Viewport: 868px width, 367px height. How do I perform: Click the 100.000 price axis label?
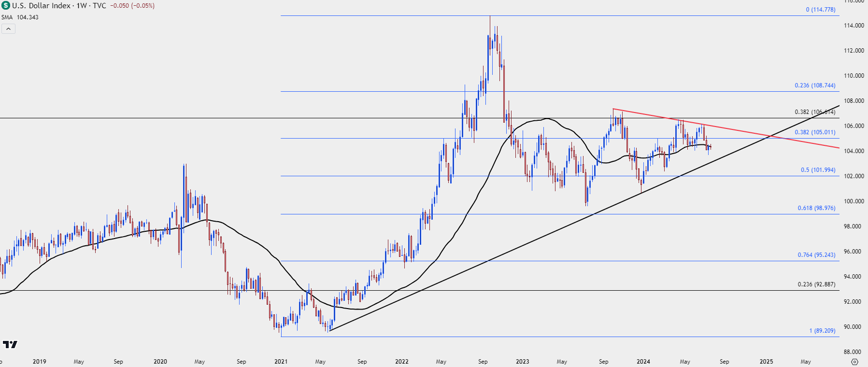pyautogui.click(x=854, y=201)
